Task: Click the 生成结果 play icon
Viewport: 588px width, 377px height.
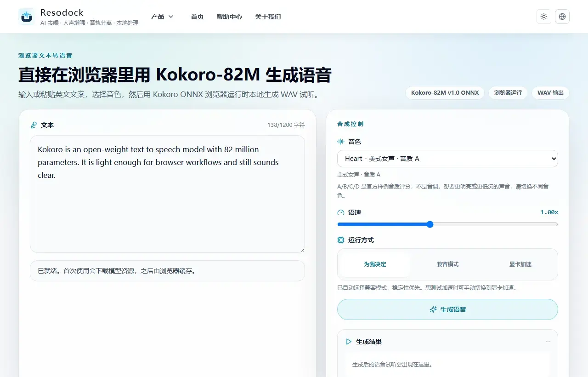Action: 348,342
